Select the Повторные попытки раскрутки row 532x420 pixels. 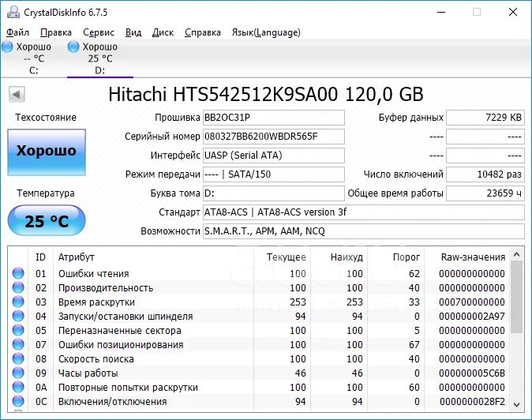[259, 388]
